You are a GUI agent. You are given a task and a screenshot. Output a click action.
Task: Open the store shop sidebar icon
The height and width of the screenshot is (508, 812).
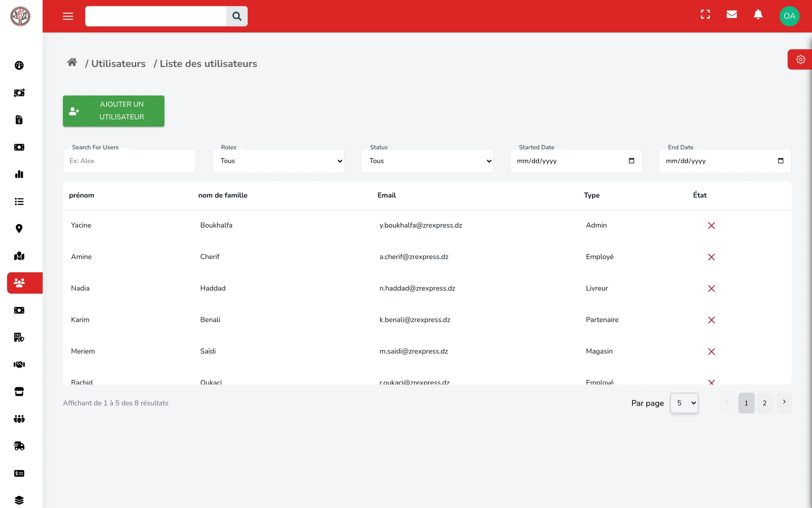(19, 392)
